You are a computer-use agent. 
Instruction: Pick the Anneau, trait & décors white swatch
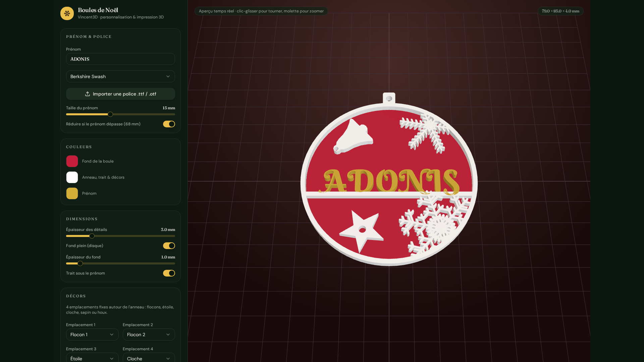coord(72,177)
